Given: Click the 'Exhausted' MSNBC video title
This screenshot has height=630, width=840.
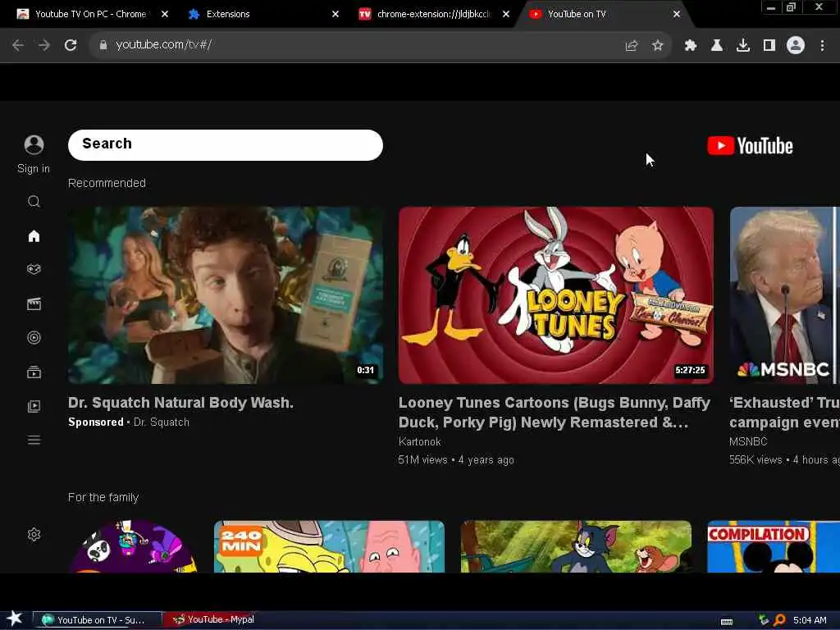Looking at the screenshot, I should pos(784,413).
